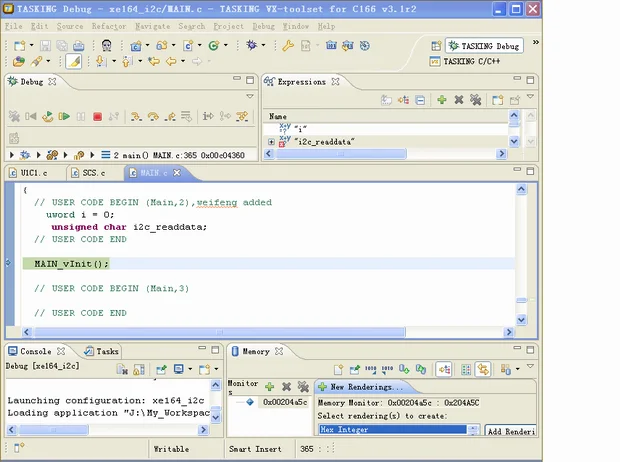Open the Debug launch dropdown arrow
This screenshot has width=620, height=462.
(263, 45)
